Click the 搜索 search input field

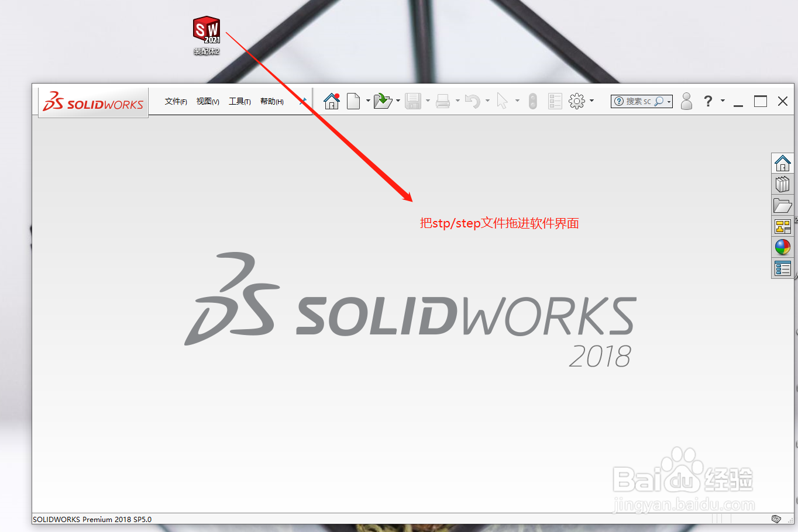coord(638,101)
